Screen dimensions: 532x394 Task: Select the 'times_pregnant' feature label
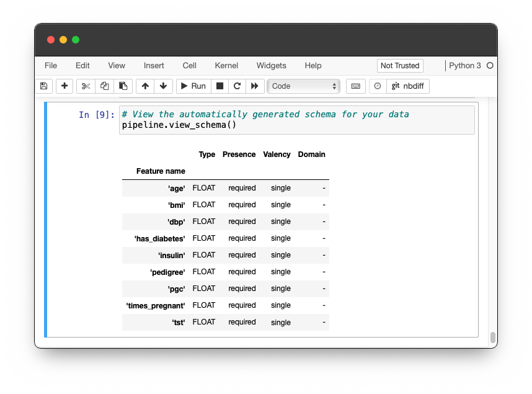point(156,305)
